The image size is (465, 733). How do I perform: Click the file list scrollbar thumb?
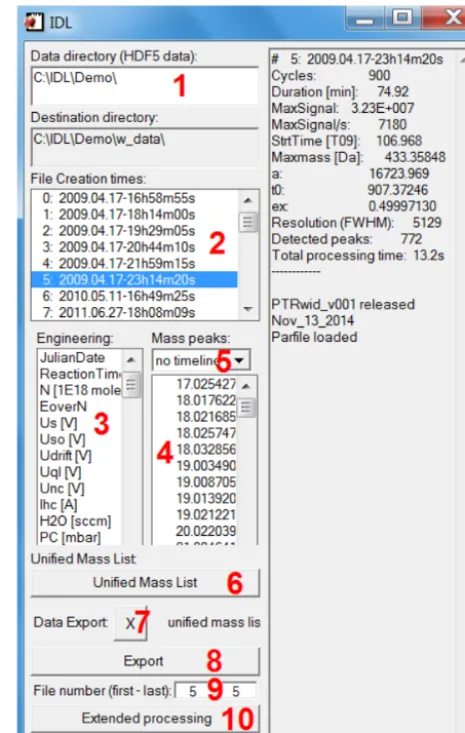pos(248,222)
